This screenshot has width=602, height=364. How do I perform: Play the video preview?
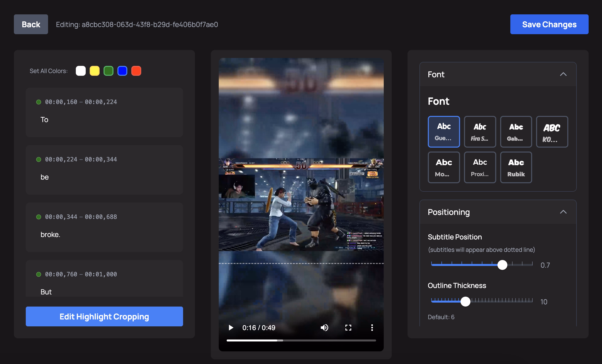pyautogui.click(x=231, y=328)
